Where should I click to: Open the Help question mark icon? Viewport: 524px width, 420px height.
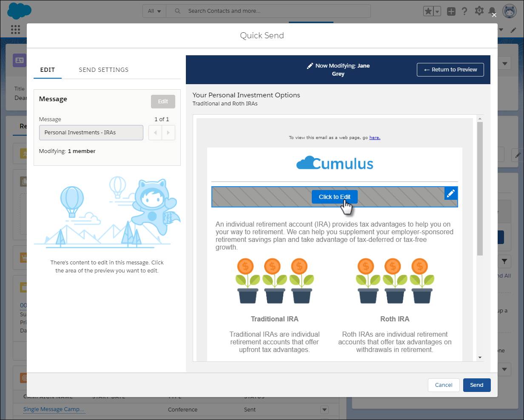(x=464, y=11)
